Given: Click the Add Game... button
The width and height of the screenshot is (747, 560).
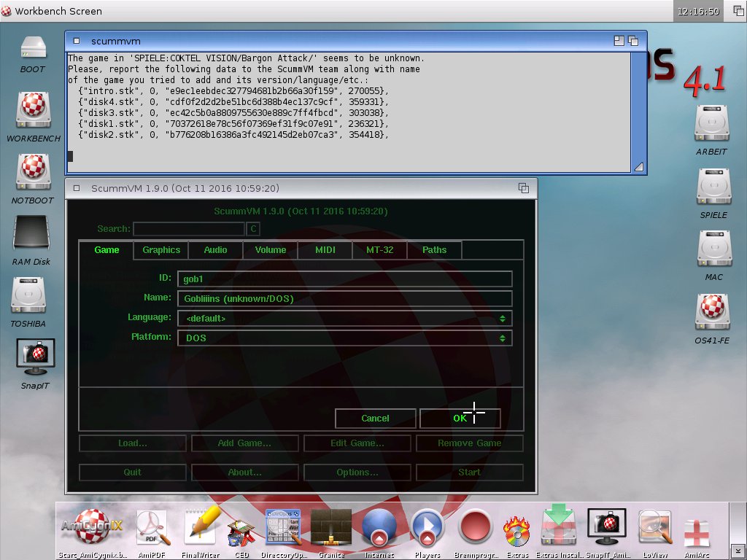Looking at the screenshot, I should coord(245,443).
